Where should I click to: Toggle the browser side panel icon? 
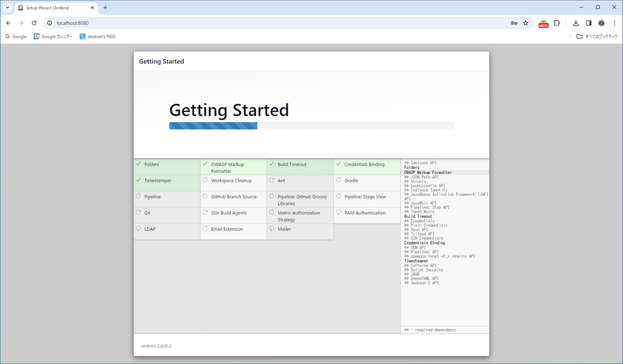tap(589, 23)
